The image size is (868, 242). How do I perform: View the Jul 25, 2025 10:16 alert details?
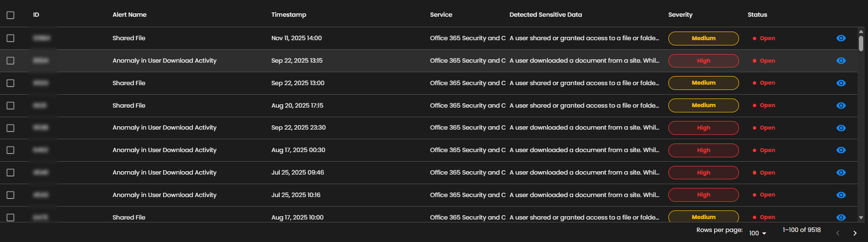(841, 195)
